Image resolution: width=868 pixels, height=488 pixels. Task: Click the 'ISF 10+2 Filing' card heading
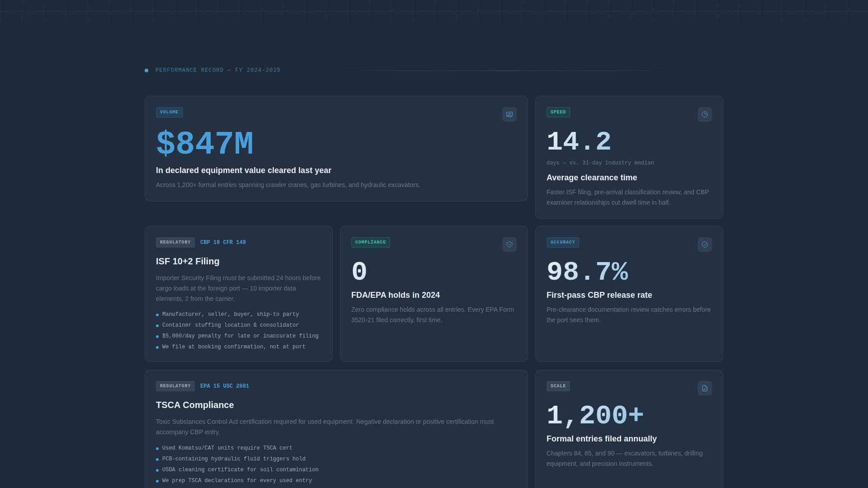pos(187,261)
